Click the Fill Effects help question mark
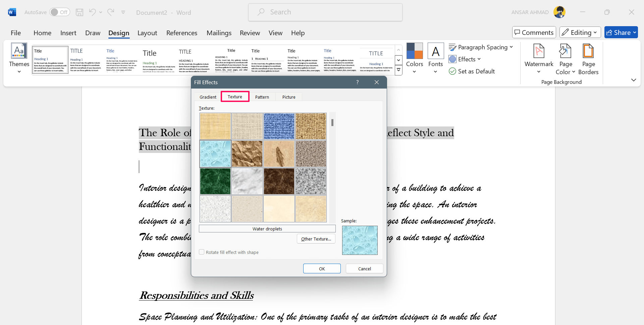644x325 pixels. click(x=358, y=83)
